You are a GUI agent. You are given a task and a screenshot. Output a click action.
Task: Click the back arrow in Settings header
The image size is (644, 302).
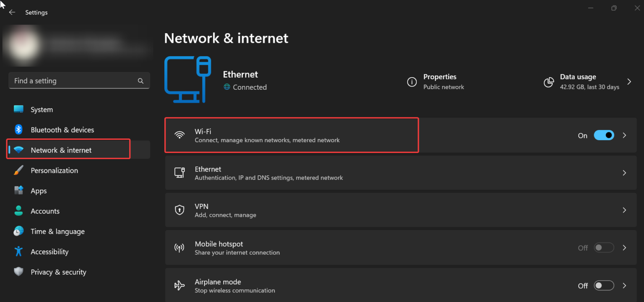pos(12,13)
